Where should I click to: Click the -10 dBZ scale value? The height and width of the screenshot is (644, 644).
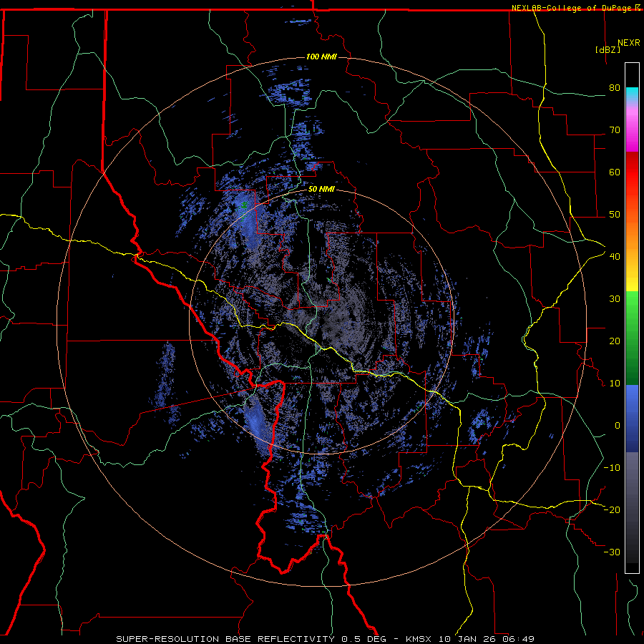(x=612, y=468)
